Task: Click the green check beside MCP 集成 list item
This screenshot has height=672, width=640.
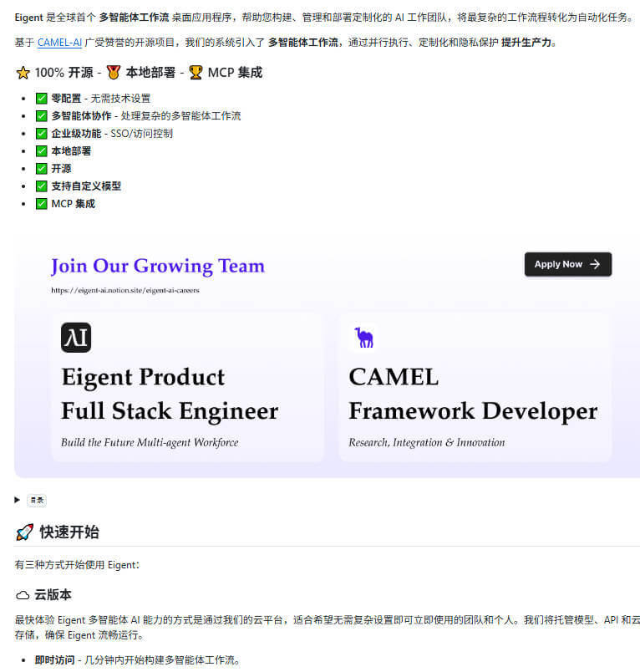Action: pyautogui.click(x=42, y=204)
